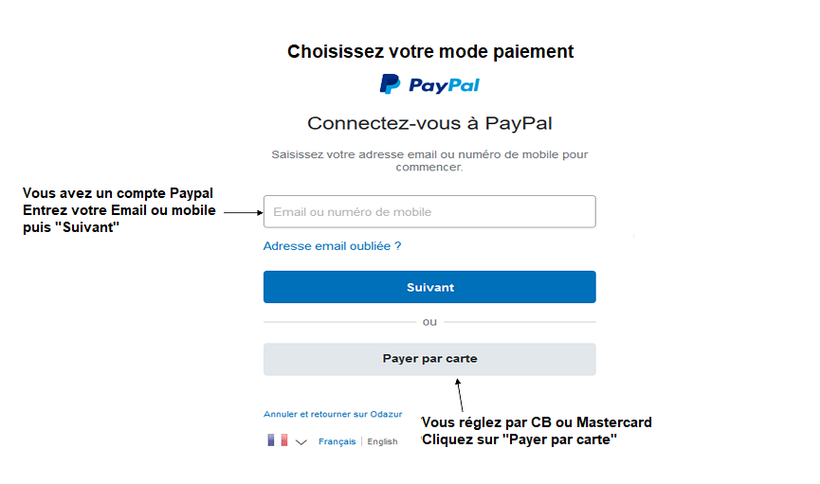Focus the Email ou numéro de mobile field
Screen dimensions: 820x484
tap(429, 212)
